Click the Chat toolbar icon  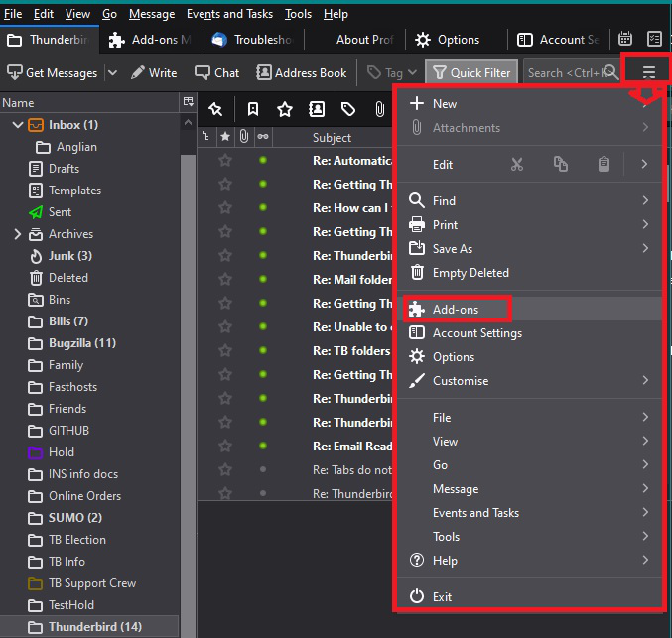click(217, 72)
